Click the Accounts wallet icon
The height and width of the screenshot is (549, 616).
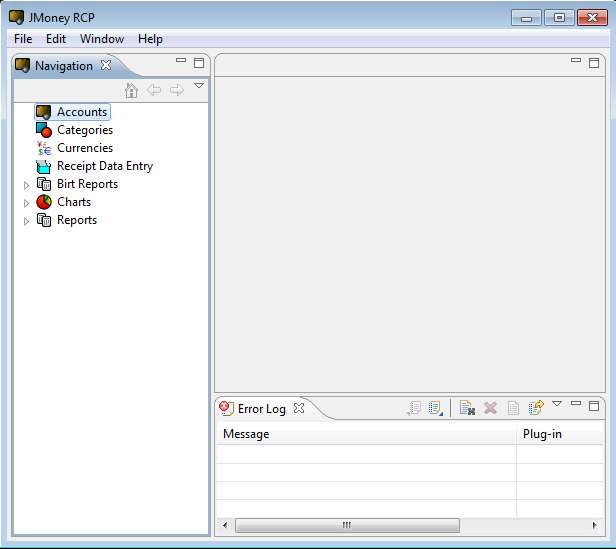point(44,112)
